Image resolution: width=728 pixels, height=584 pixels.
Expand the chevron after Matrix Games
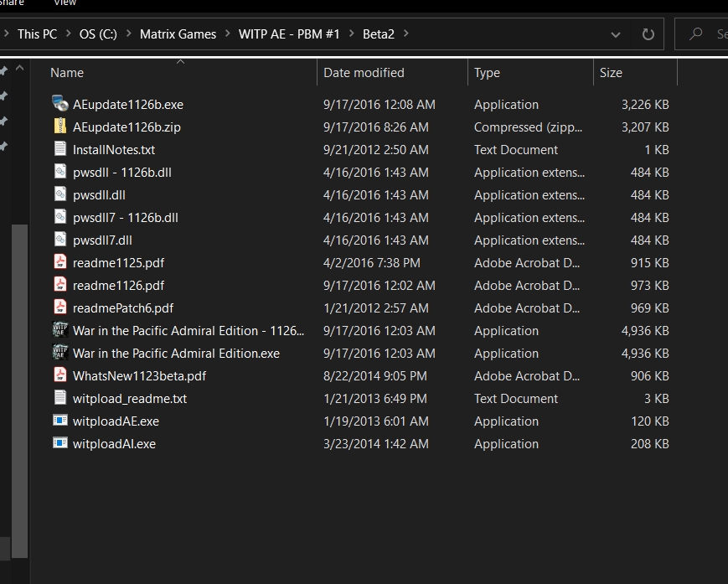pyautogui.click(x=228, y=34)
